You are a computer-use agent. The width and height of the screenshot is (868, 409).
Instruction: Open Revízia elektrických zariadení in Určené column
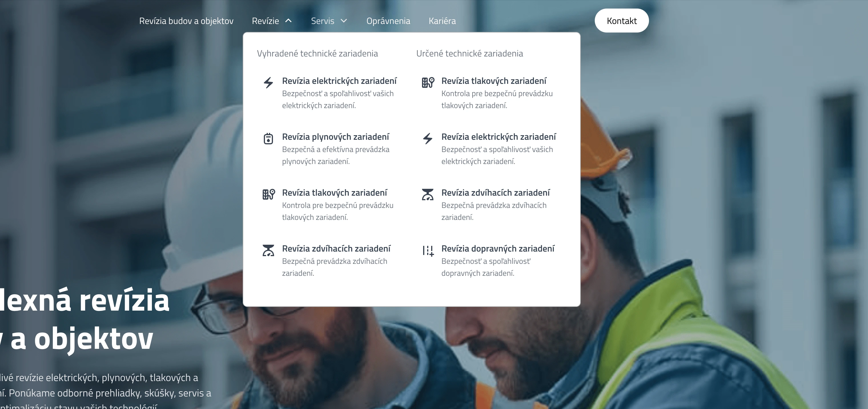(x=499, y=137)
